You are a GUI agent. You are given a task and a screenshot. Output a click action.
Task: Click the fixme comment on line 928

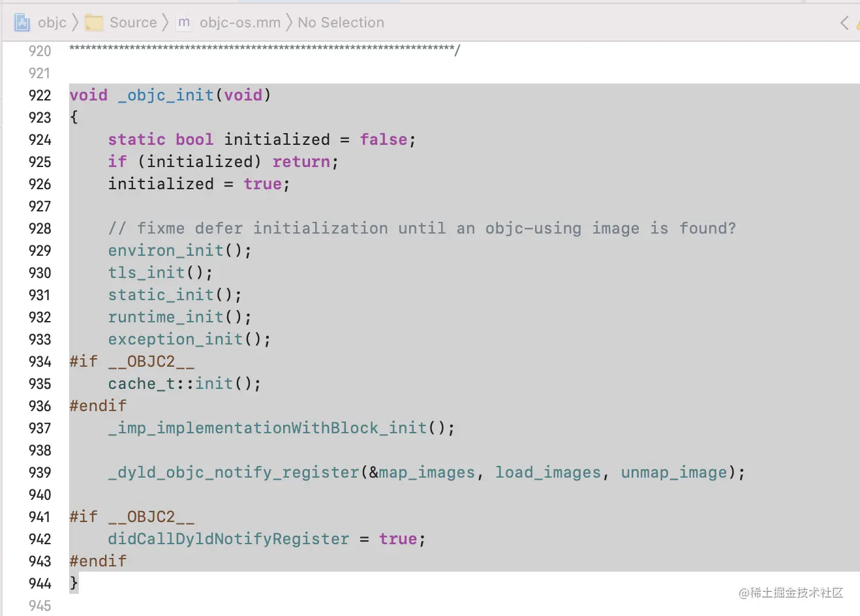[422, 228]
